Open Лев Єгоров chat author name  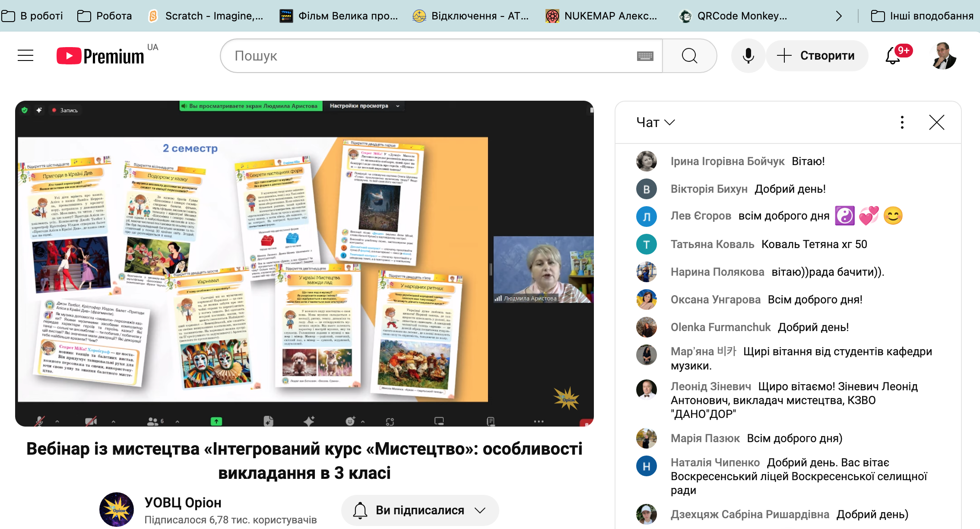point(701,216)
